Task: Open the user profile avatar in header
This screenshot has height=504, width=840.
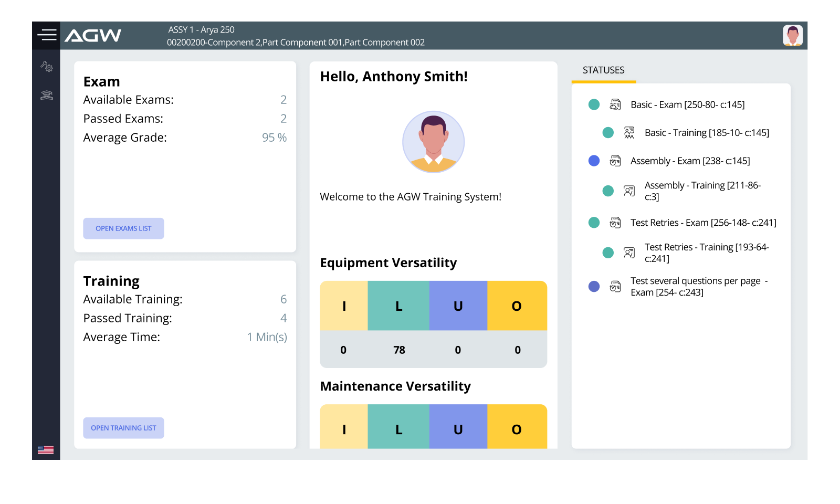Action: [793, 35]
